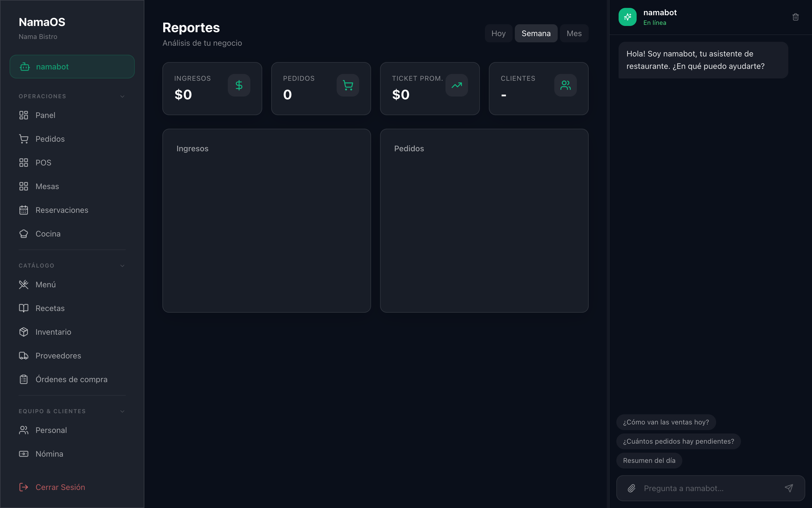
Task: Switch the report range to Mes
Action: coord(574,33)
